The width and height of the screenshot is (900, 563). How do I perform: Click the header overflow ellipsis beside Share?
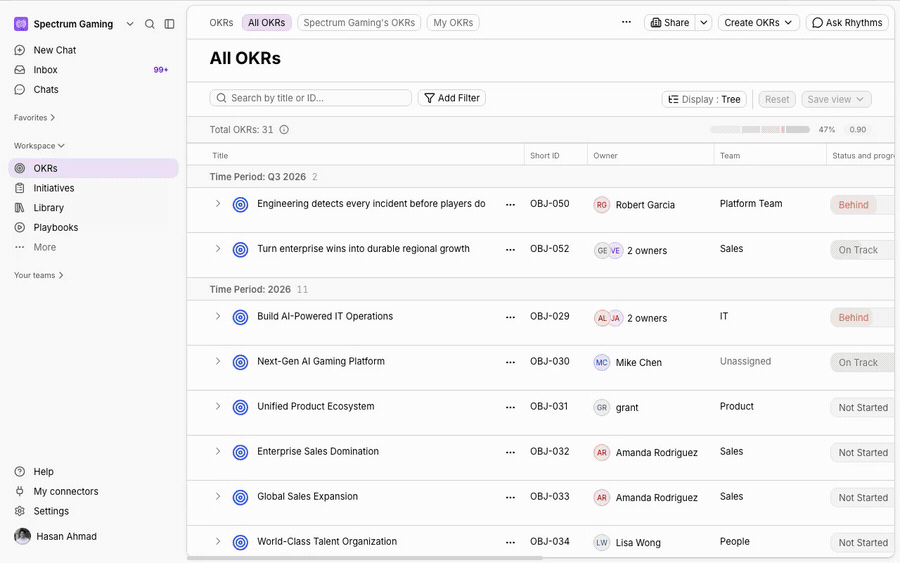tap(626, 22)
